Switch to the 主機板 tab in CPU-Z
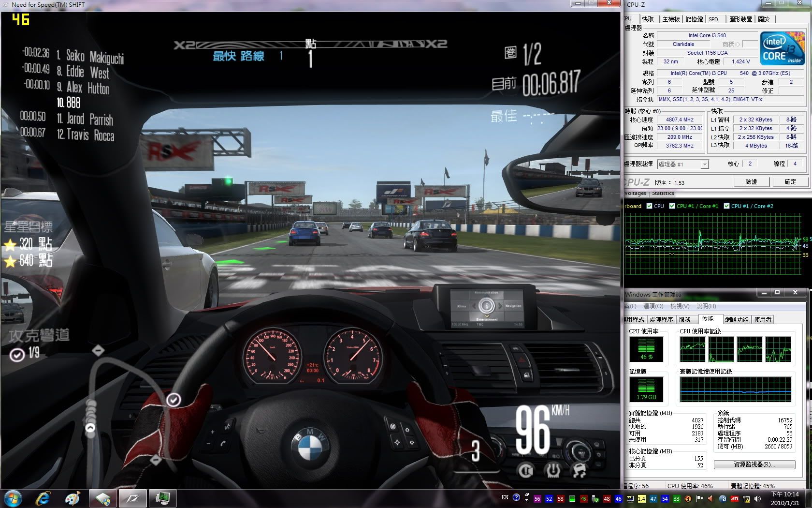812x508 pixels. (x=671, y=19)
